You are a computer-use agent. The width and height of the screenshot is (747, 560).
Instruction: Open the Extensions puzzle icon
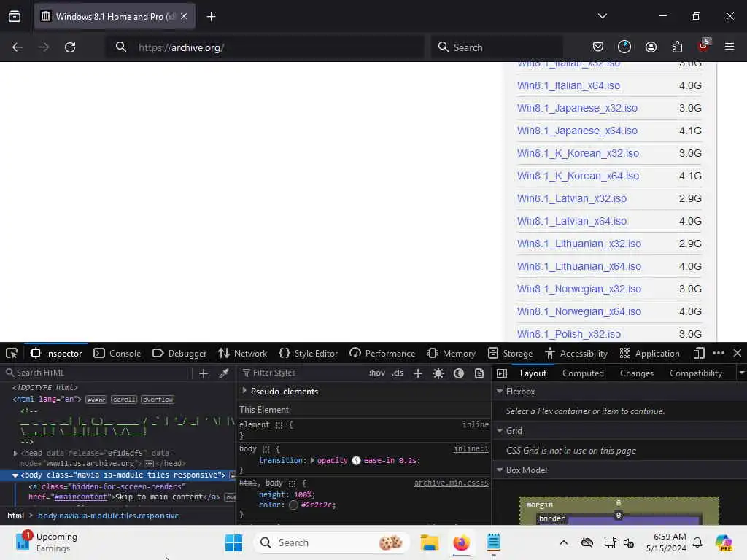click(677, 47)
